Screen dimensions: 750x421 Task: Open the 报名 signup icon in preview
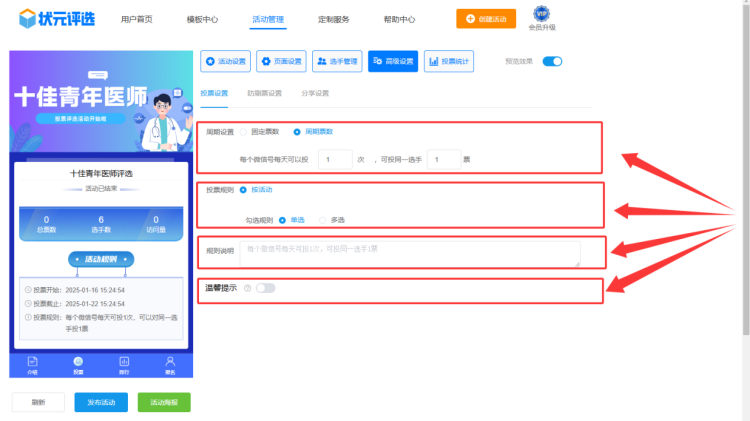click(x=170, y=360)
